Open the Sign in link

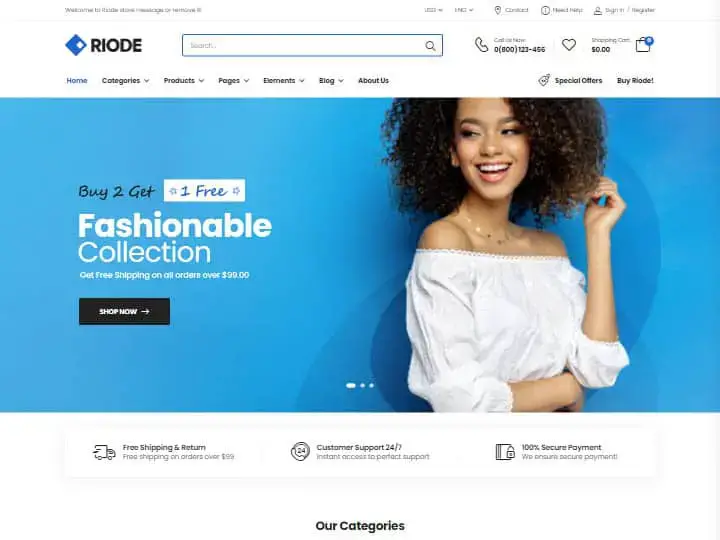[614, 10]
